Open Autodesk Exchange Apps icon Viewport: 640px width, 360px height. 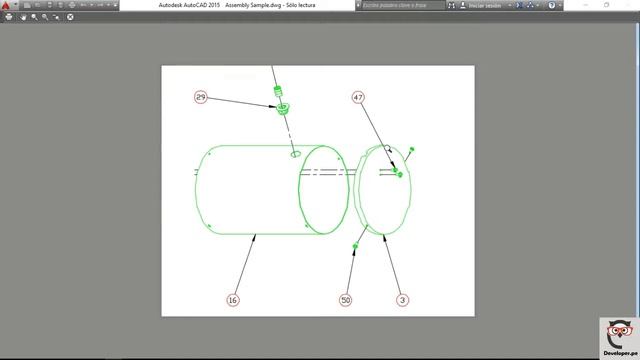(519, 5)
